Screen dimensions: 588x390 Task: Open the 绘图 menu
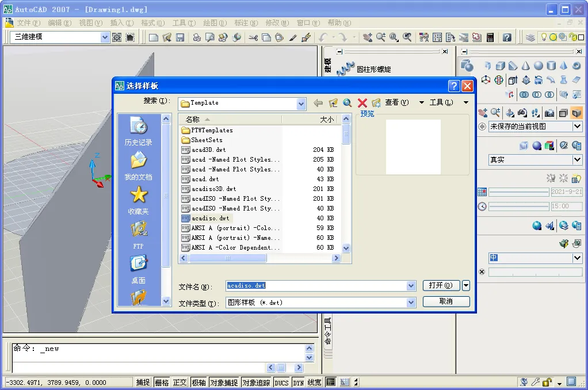pos(214,23)
